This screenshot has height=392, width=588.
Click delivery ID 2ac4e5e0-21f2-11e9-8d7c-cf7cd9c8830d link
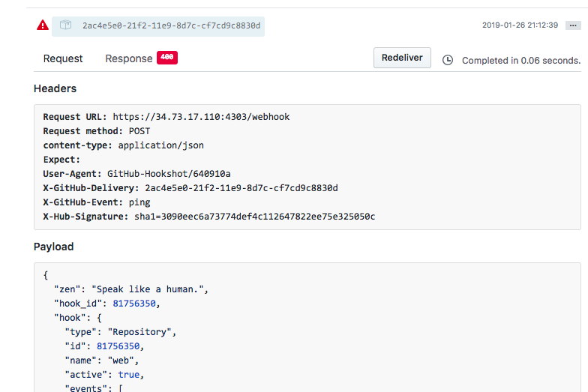coord(171,25)
